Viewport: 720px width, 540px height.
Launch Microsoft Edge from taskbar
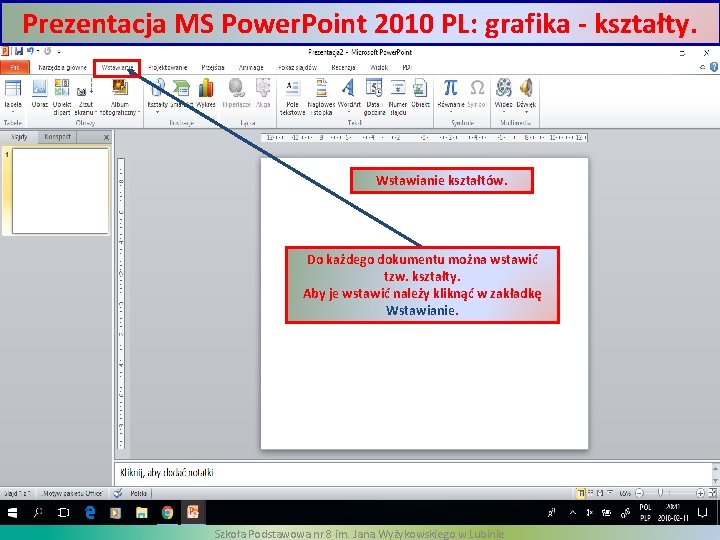90,513
